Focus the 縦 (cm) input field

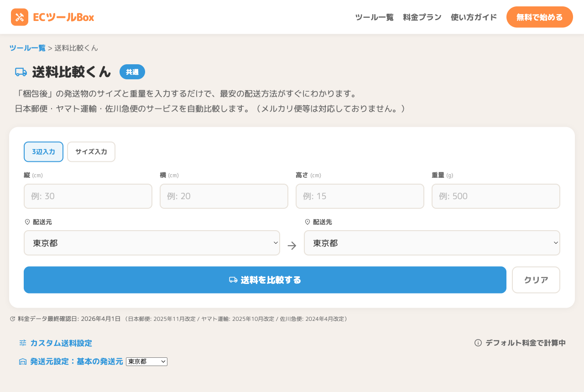click(88, 196)
